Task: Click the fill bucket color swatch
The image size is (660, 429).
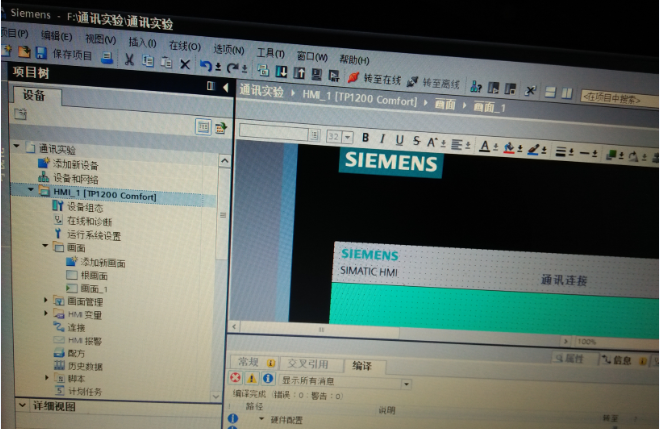Action: point(509,148)
